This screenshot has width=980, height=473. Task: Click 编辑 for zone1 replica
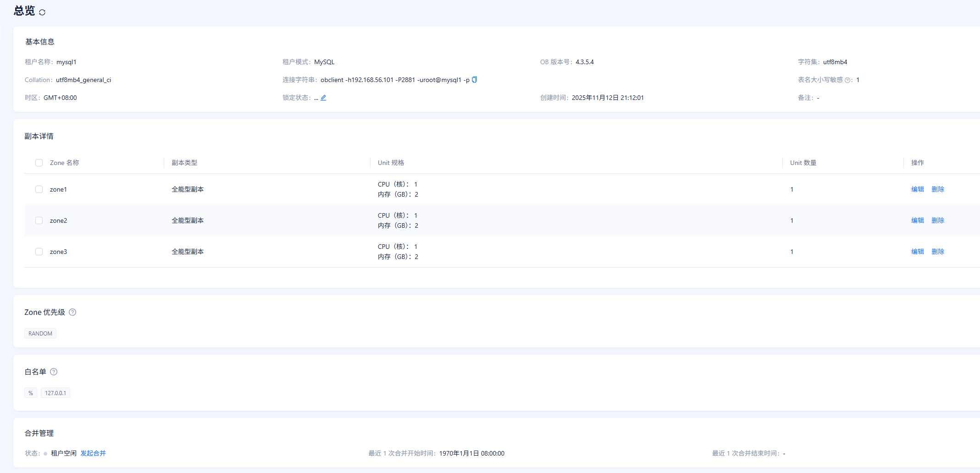point(917,189)
